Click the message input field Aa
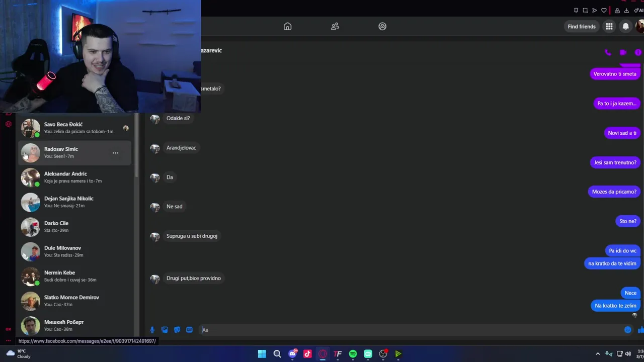The width and height of the screenshot is (644, 362). (410, 330)
